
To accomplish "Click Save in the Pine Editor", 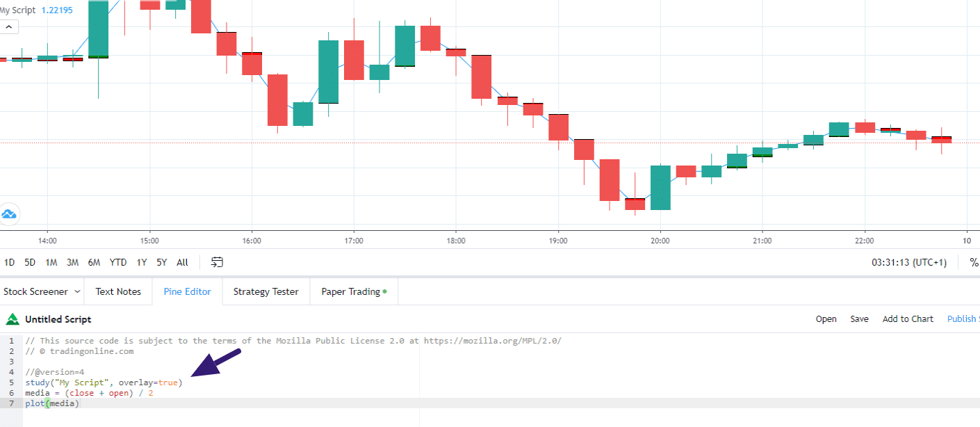I will [x=859, y=319].
